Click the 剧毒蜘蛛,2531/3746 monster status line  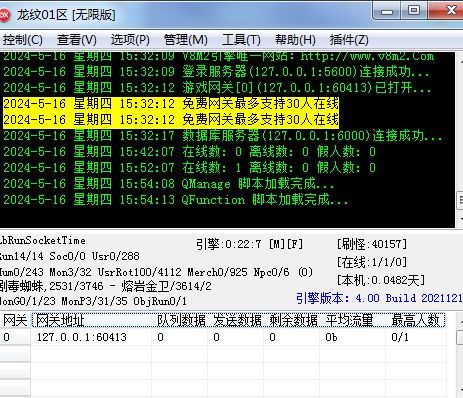coord(106,286)
